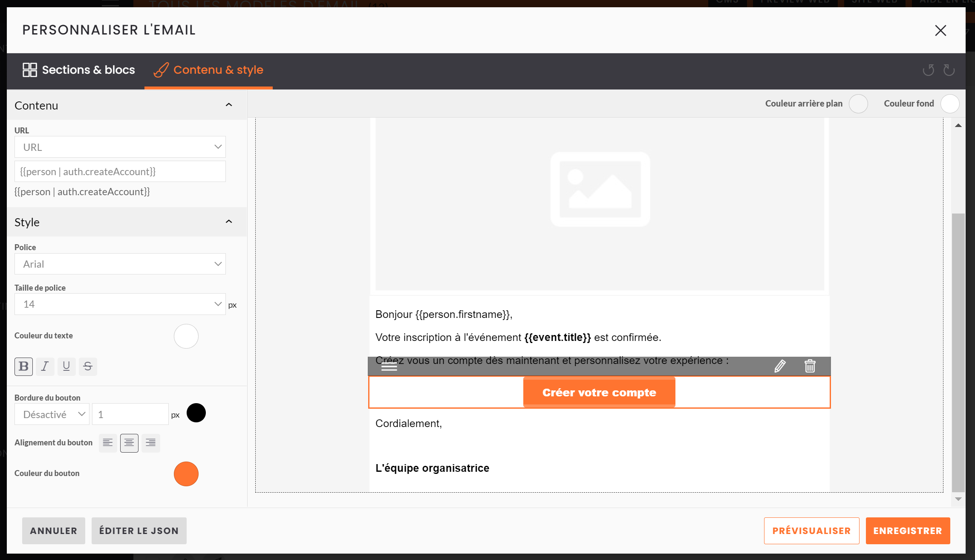Delete the block with the trash icon
This screenshot has width=975, height=560.
(810, 366)
